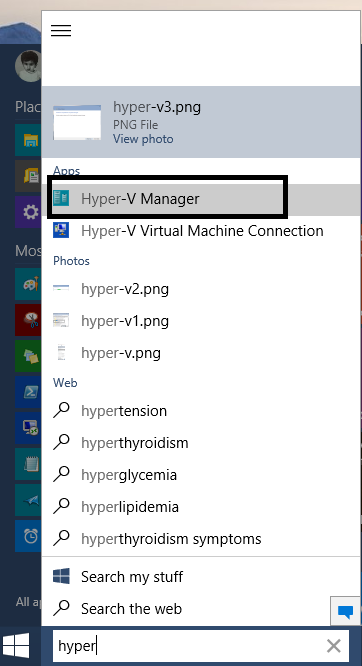Launch Sticky Notes from Start menu
Screen dimensions: 362x666
(x=28, y=356)
